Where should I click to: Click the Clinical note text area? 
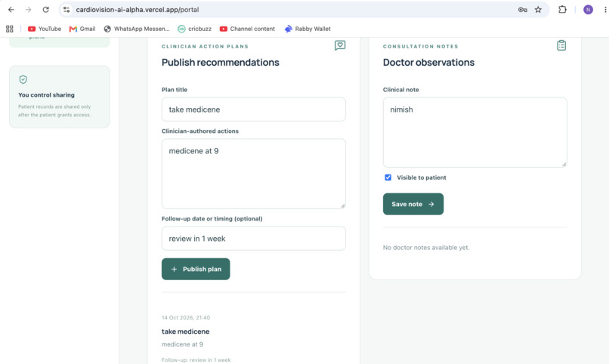pyautogui.click(x=475, y=132)
